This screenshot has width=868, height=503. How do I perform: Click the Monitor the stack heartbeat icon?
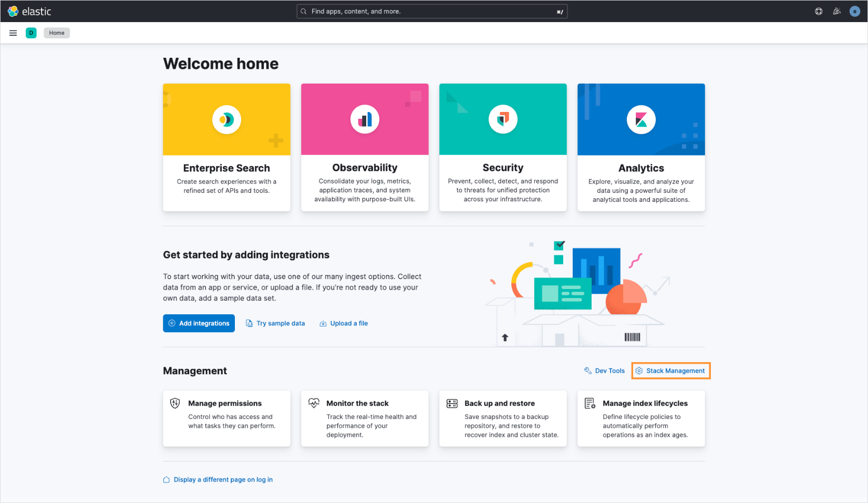click(313, 403)
